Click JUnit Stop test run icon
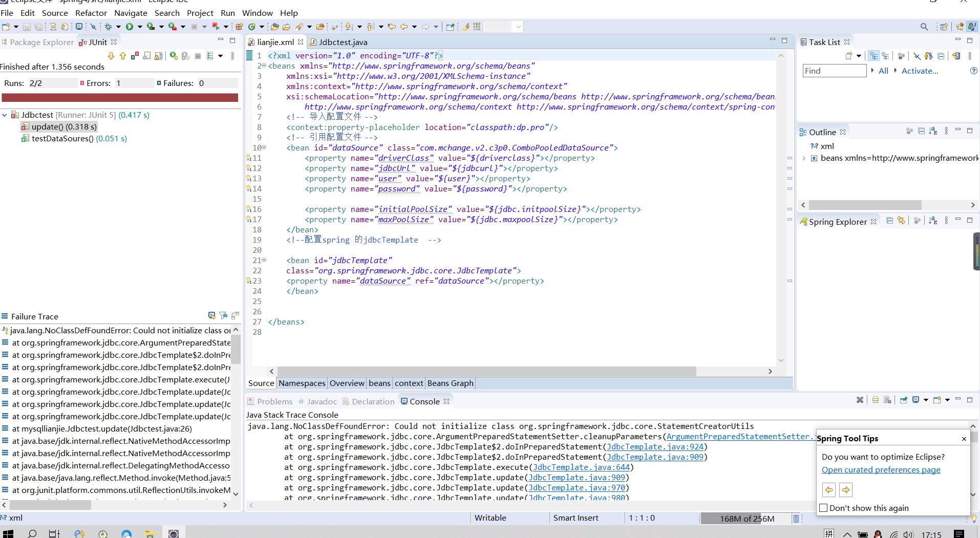 pyautogui.click(x=198, y=56)
